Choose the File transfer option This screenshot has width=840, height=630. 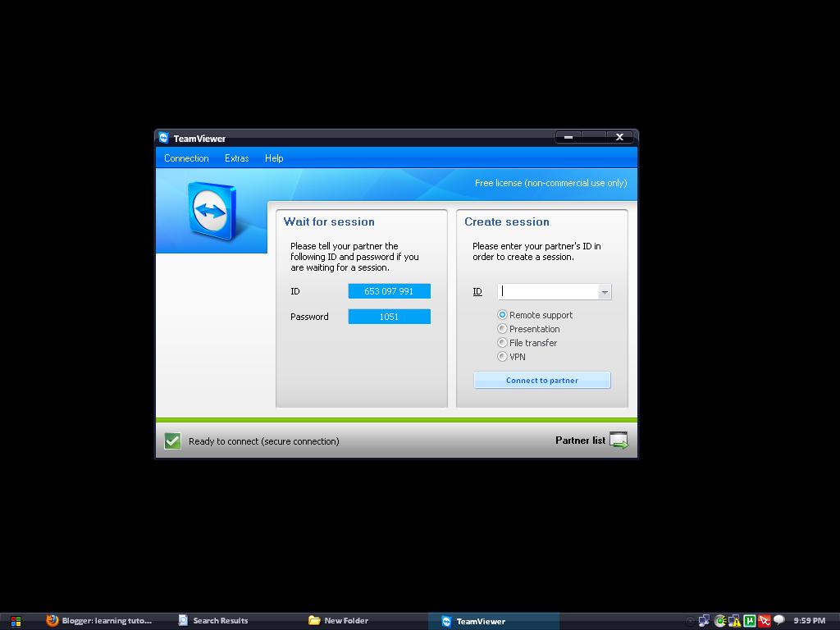pyautogui.click(x=527, y=343)
